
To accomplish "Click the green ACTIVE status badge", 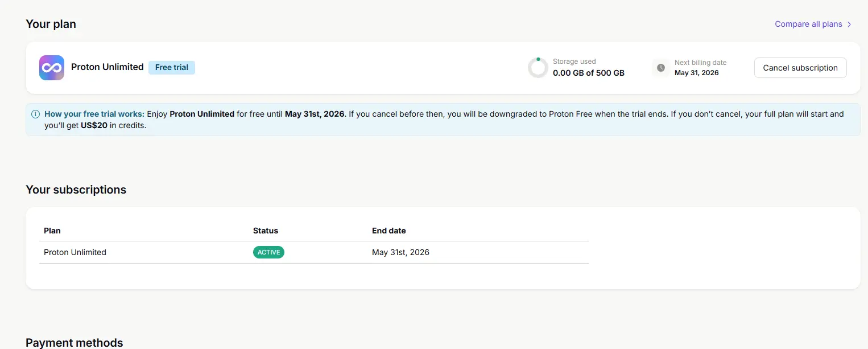I will (x=268, y=252).
